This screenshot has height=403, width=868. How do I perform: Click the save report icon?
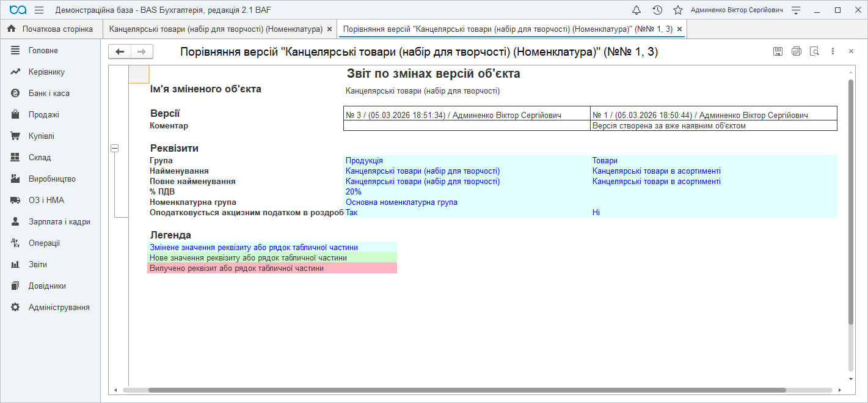click(778, 52)
